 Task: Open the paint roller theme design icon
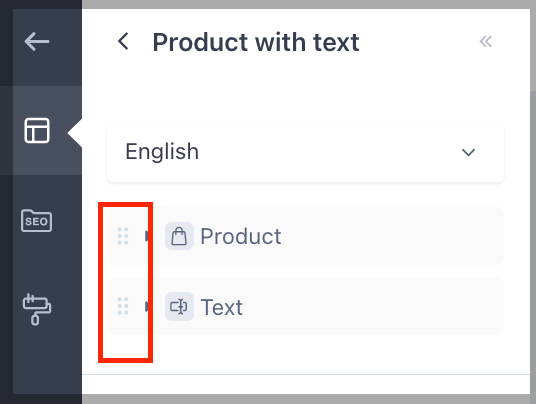[x=37, y=309]
